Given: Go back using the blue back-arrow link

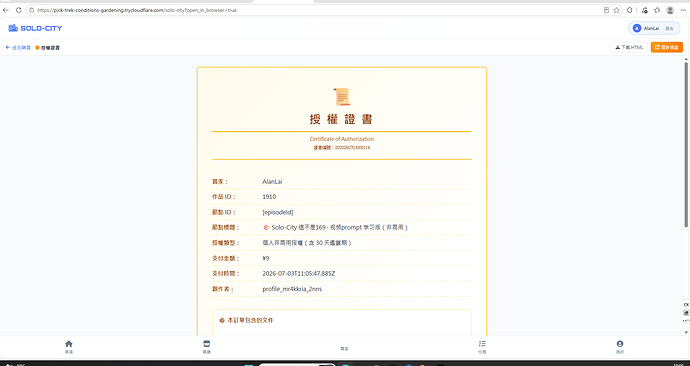Looking at the screenshot, I should [x=18, y=48].
